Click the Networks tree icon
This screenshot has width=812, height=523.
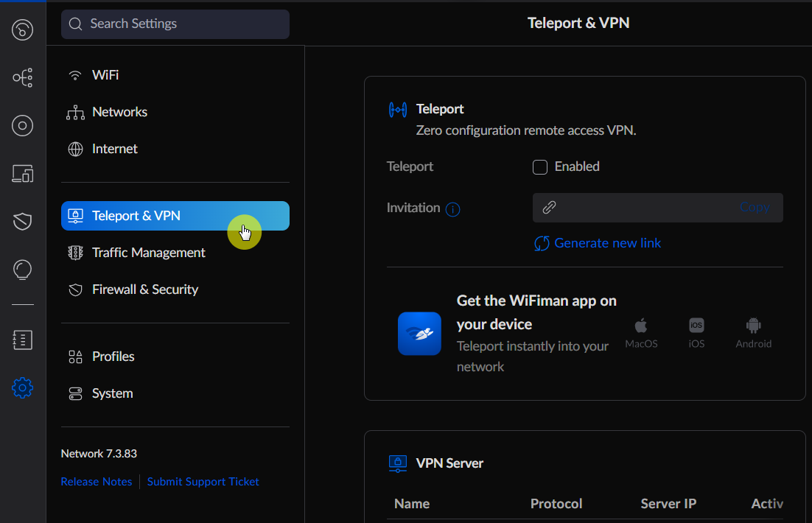(x=75, y=113)
